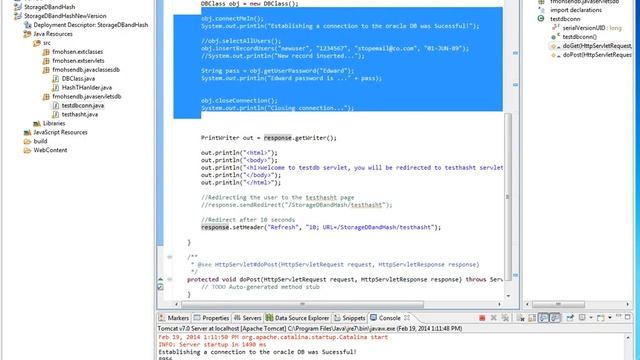Open the Display Selected Console dropdown arrow
The image size is (640, 360).
click(591, 318)
